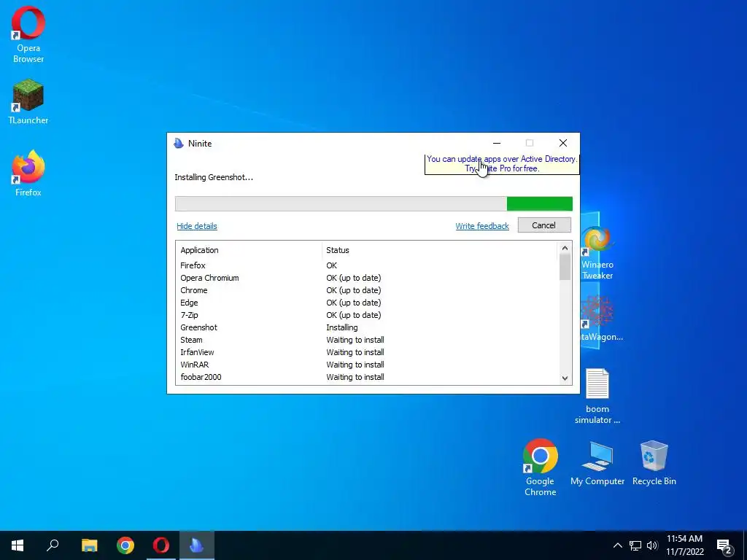Hide details in the Ninite window
This screenshot has height=560, width=747.
point(197,226)
